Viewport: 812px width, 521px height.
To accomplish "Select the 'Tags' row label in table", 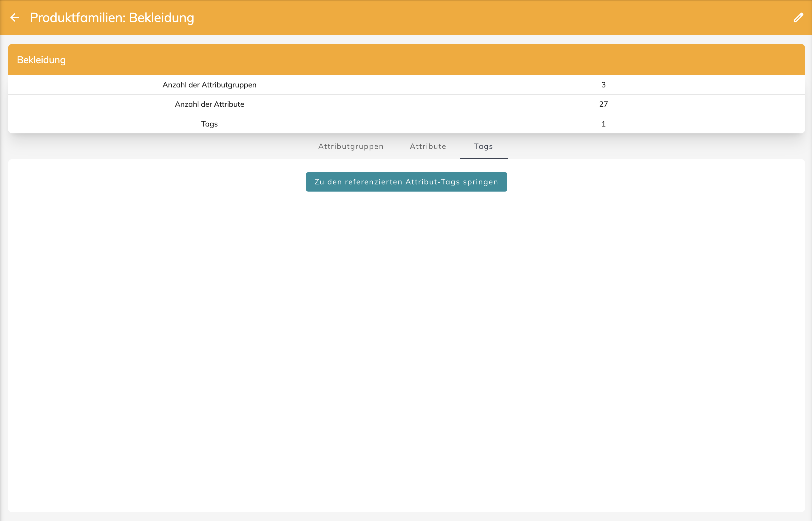I will click(209, 124).
